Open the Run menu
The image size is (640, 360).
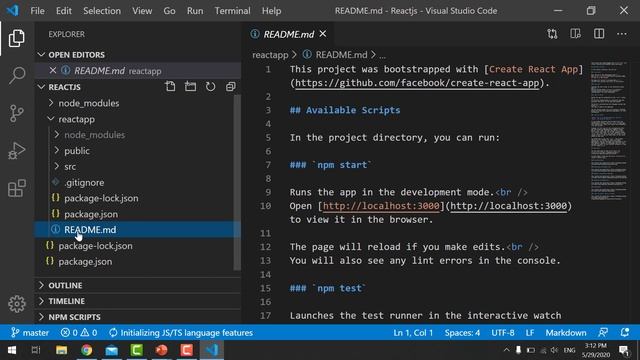point(195,11)
